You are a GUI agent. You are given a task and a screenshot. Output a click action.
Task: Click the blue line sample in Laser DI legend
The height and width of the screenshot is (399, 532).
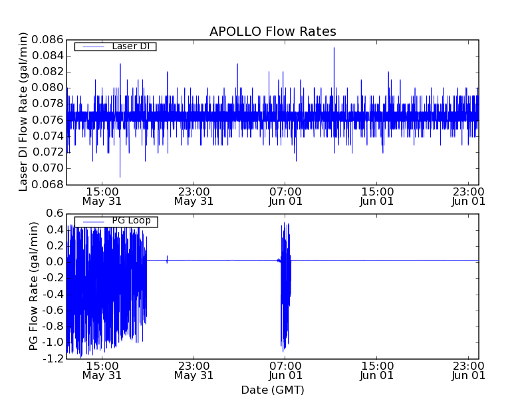point(93,47)
